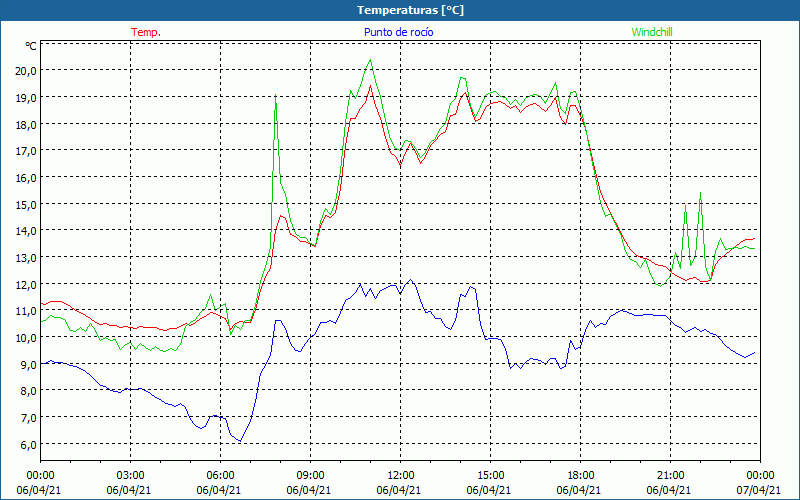Click the 15:00 time axis label
800x500 pixels.
490,475
